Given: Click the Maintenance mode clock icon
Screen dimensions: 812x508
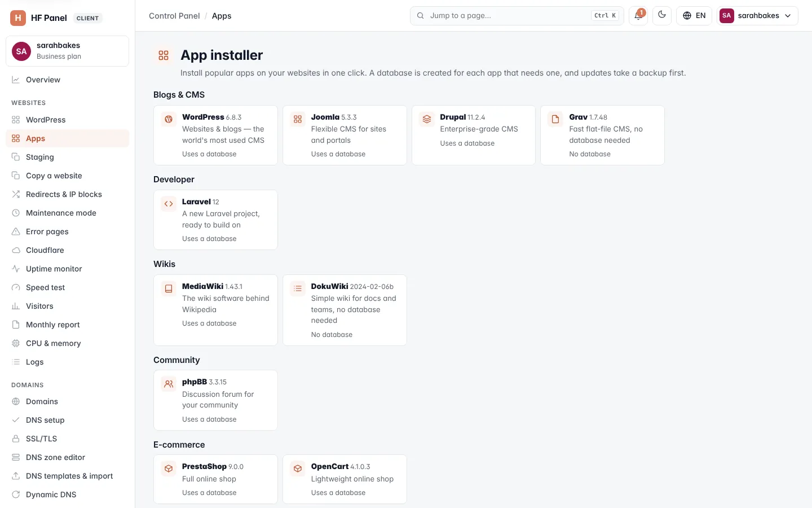Looking at the screenshot, I should pos(16,213).
